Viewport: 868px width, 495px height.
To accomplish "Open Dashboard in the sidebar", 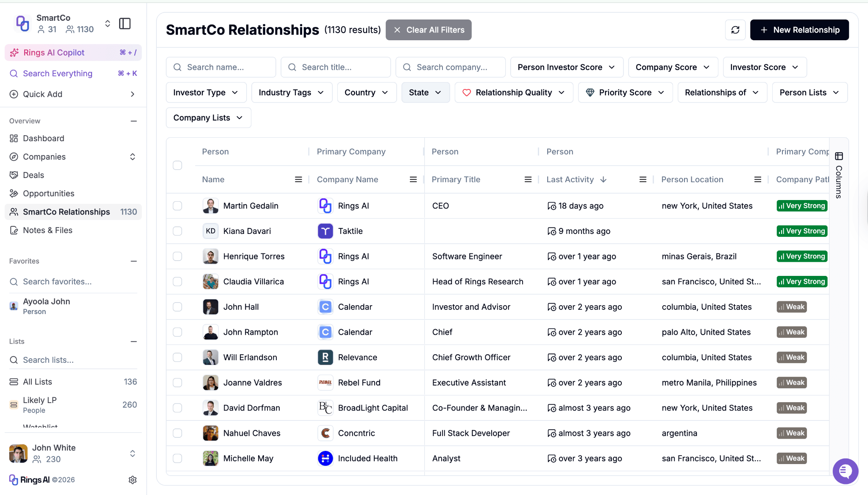I will click(73, 139).
